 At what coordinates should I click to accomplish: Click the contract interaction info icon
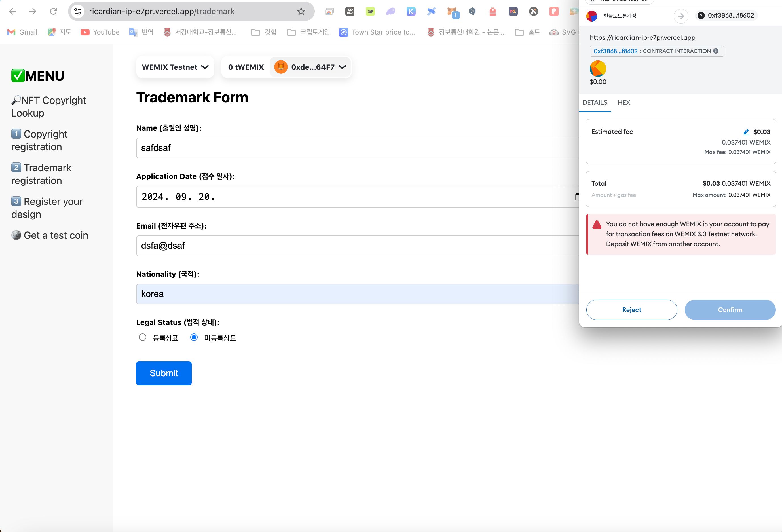click(x=716, y=51)
